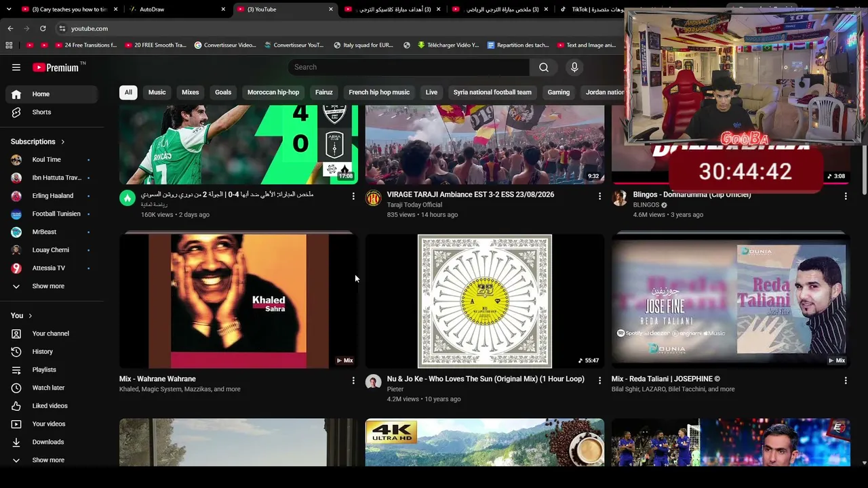Open Koul Time channel avatar
Image resolution: width=868 pixels, height=488 pixels.
pos(16,159)
